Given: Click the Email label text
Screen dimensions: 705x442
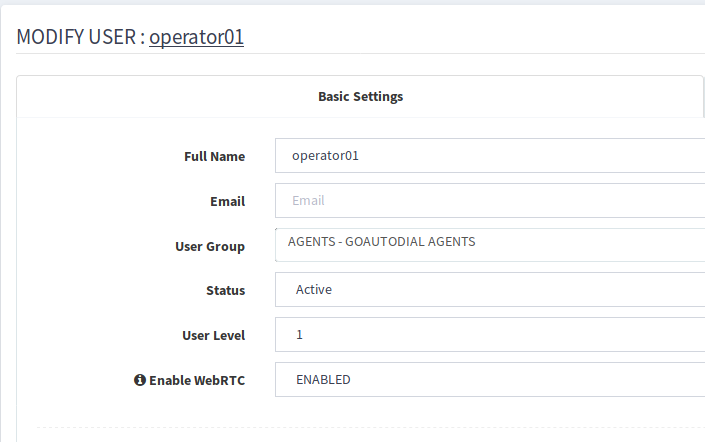Looking at the screenshot, I should [228, 201].
